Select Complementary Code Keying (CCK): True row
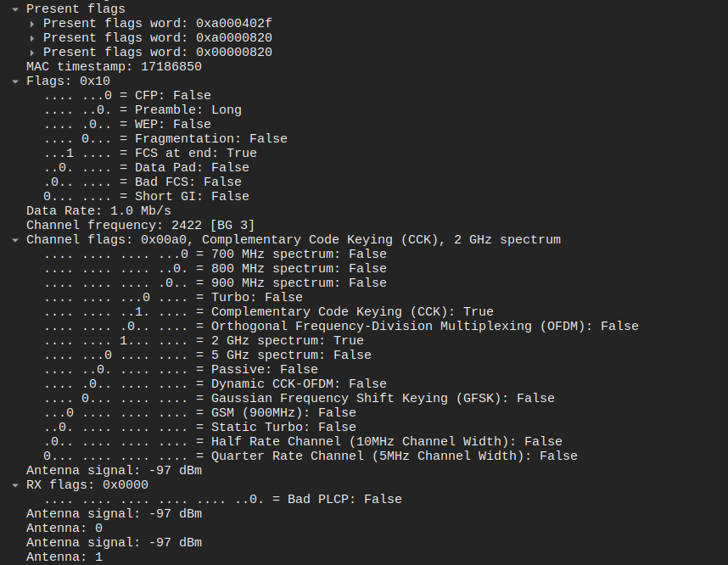 (269, 312)
